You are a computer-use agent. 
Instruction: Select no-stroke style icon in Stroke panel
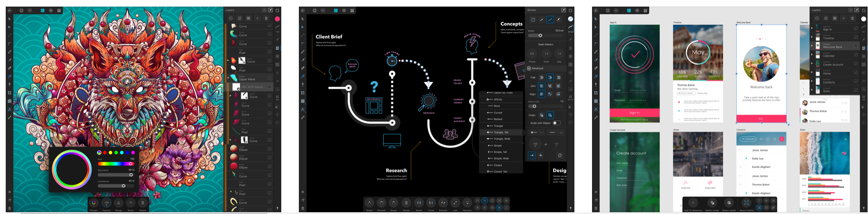(533, 20)
